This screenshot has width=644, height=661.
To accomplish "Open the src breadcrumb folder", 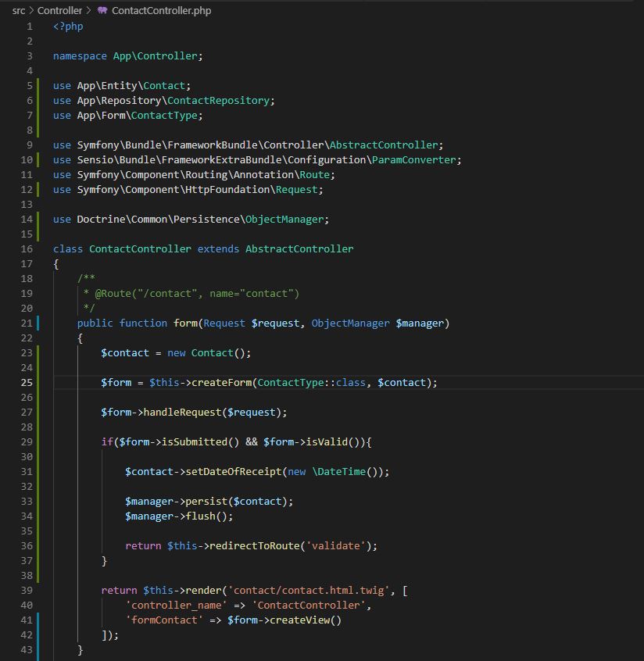I will pos(18,11).
